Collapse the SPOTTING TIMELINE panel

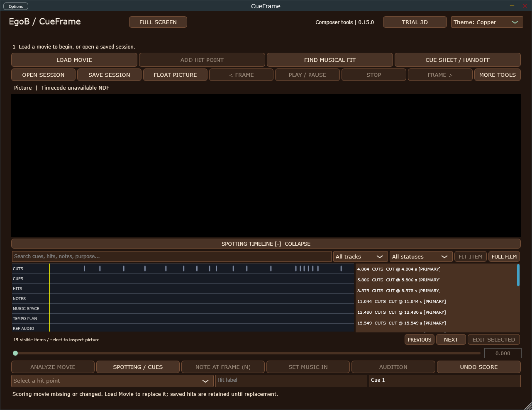[266, 244]
